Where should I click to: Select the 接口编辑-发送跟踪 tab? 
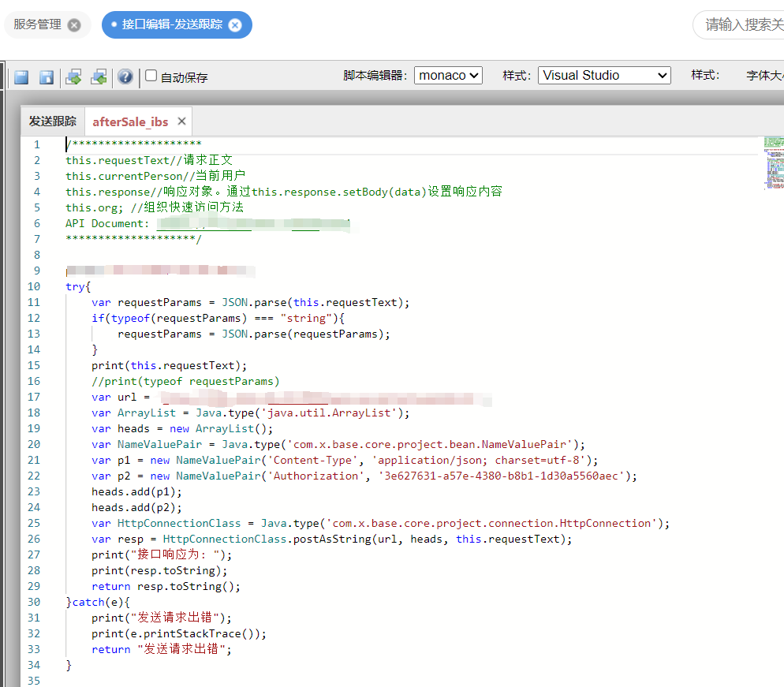point(171,25)
